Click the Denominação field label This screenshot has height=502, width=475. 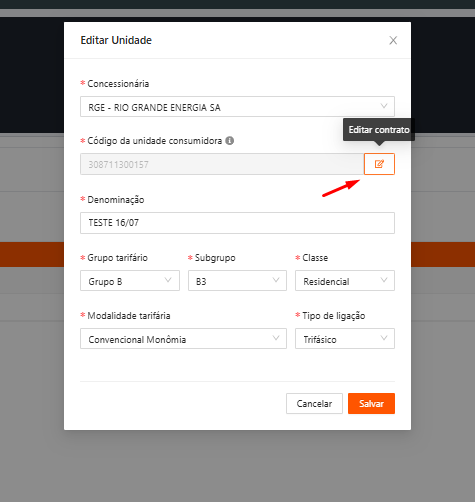(x=116, y=200)
